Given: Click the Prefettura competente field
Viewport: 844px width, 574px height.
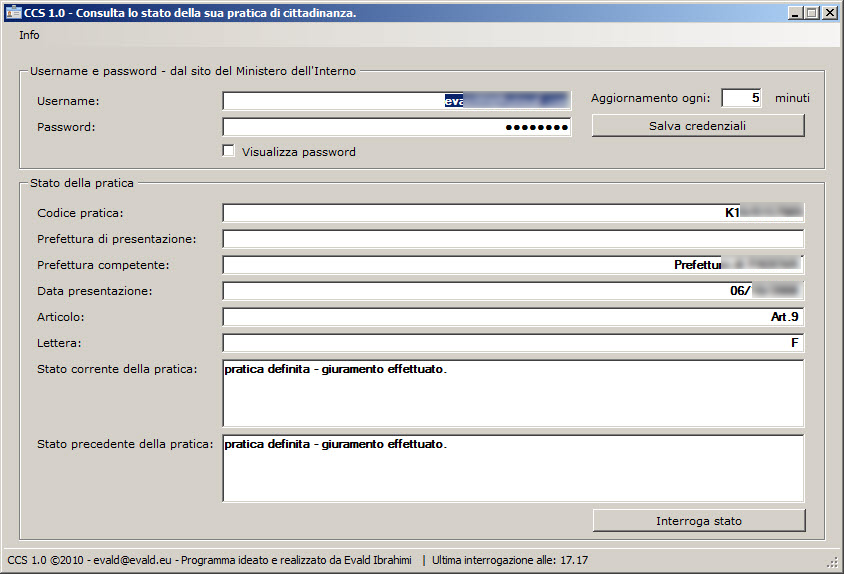Looking at the screenshot, I should pyautogui.click(x=512, y=265).
